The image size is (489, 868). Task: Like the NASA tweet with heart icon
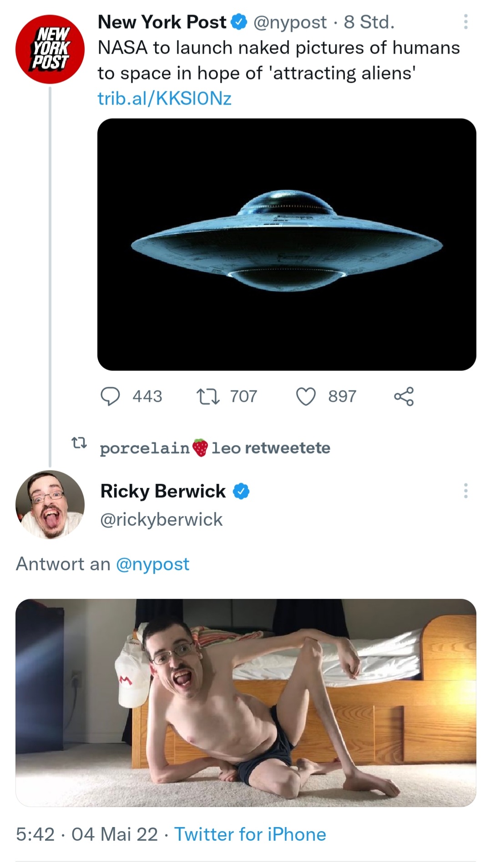click(x=306, y=396)
